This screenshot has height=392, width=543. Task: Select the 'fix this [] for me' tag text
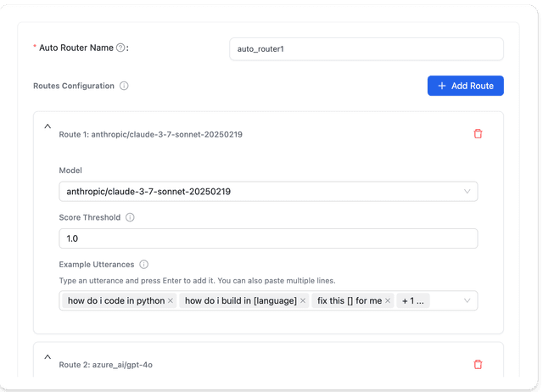point(350,300)
